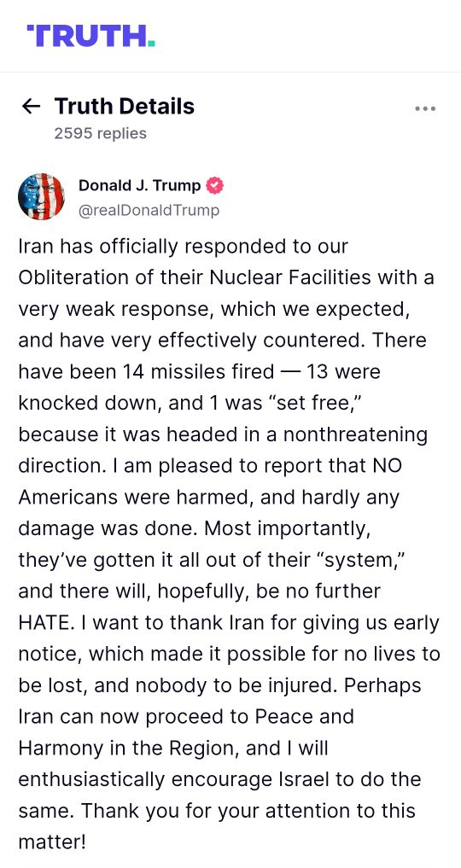Click the red verified badge icon

215,185
